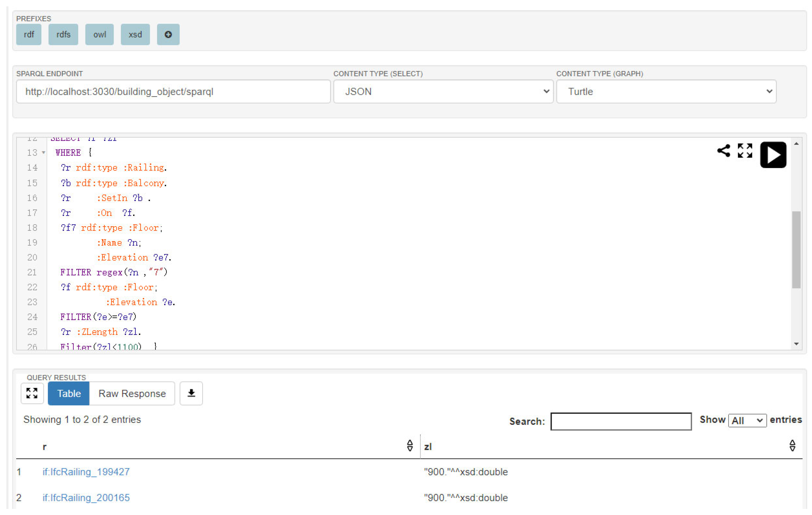Toggle the xsd prefix
Viewport: 812px width, 515px height.
pyautogui.click(x=135, y=34)
